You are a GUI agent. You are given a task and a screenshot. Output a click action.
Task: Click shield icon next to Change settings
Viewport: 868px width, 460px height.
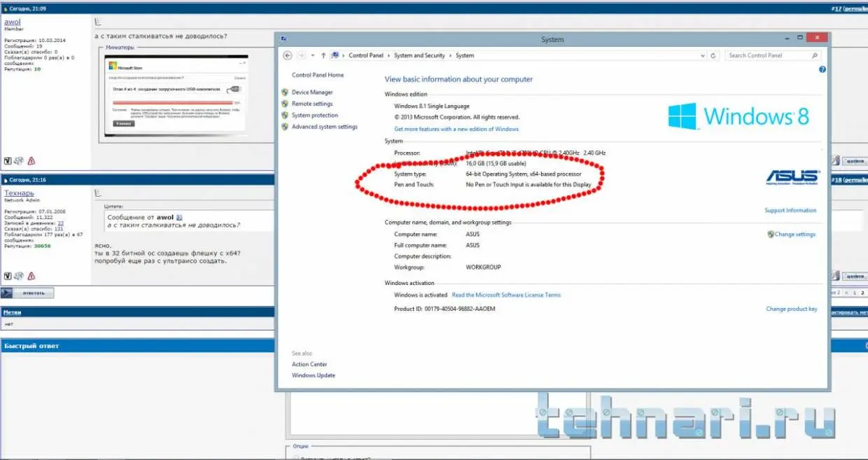coord(771,235)
